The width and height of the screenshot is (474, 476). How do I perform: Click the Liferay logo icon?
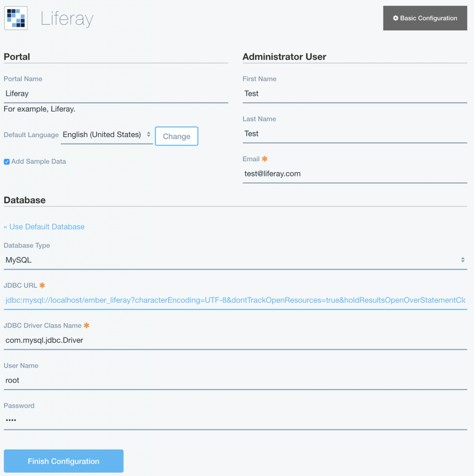pos(16,18)
